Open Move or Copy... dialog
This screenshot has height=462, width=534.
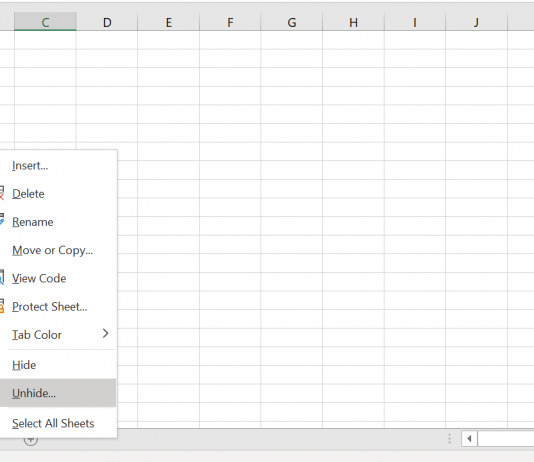[58, 250]
